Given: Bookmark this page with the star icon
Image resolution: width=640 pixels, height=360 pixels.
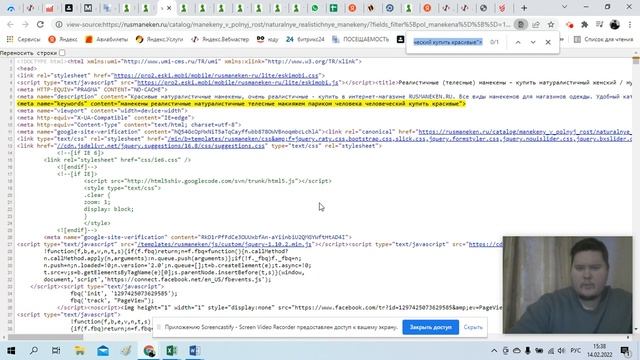Looking at the screenshot, I should [551, 24].
